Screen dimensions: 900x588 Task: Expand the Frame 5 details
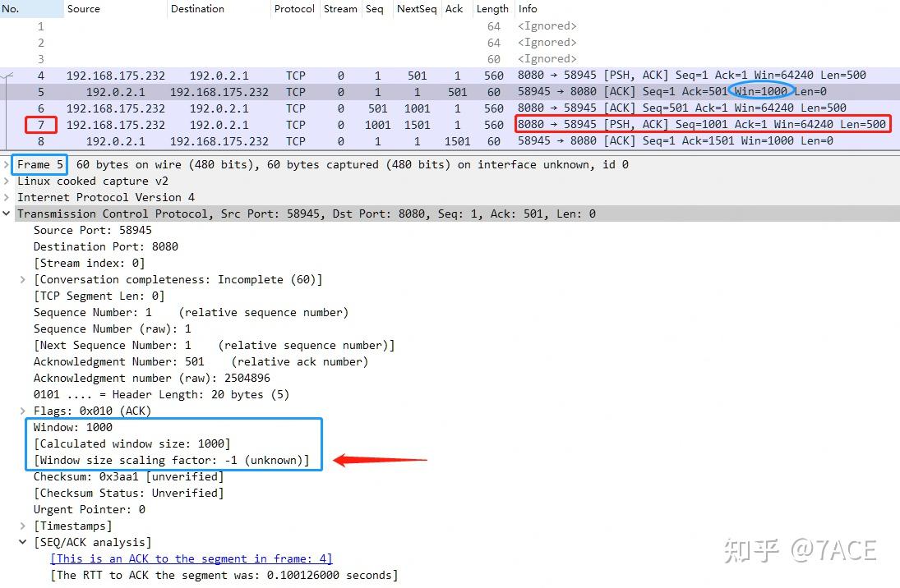pos(7,164)
